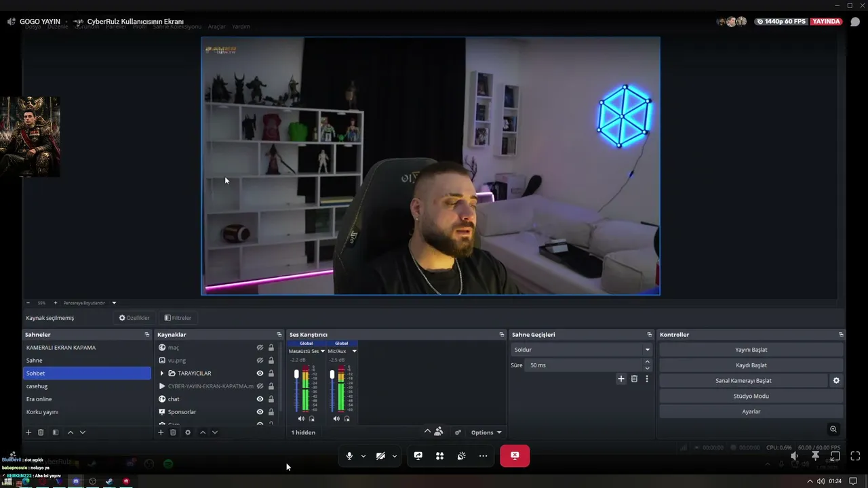Click Yayını Başlat button
Viewport: 868px width, 488px height.
[751, 350]
